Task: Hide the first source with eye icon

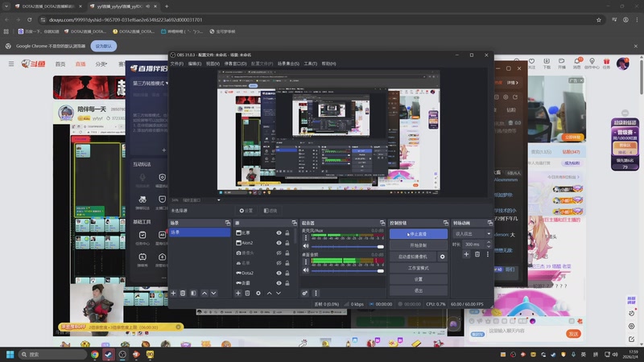Action: [x=279, y=232]
